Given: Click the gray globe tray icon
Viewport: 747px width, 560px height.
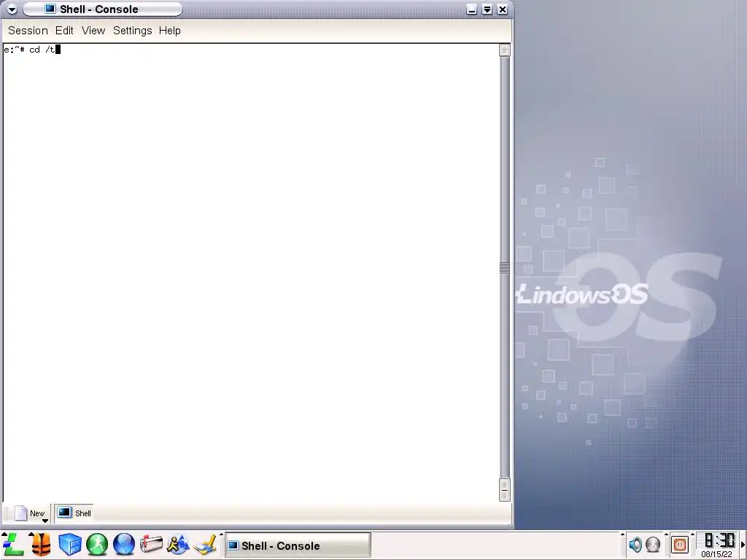Looking at the screenshot, I should pyautogui.click(x=653, y=544).
